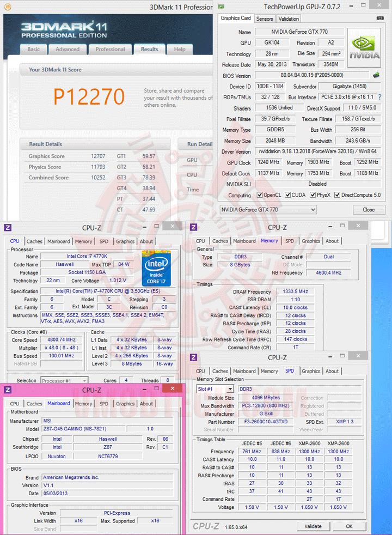This screenshot has width=392, height=535.
Task: Click the NB Frequency value 4600.4 MHz
Action: pyautogui.click(x=329, y=272)
